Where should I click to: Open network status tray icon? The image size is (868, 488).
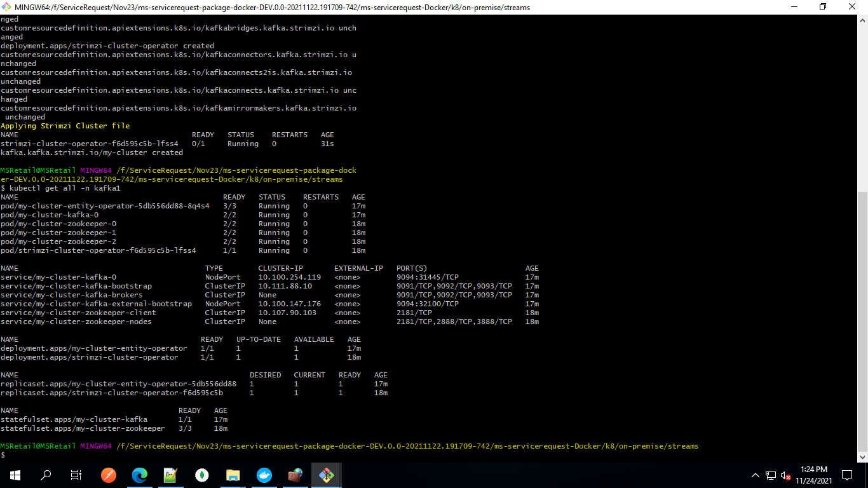click(x=771, y=475)
